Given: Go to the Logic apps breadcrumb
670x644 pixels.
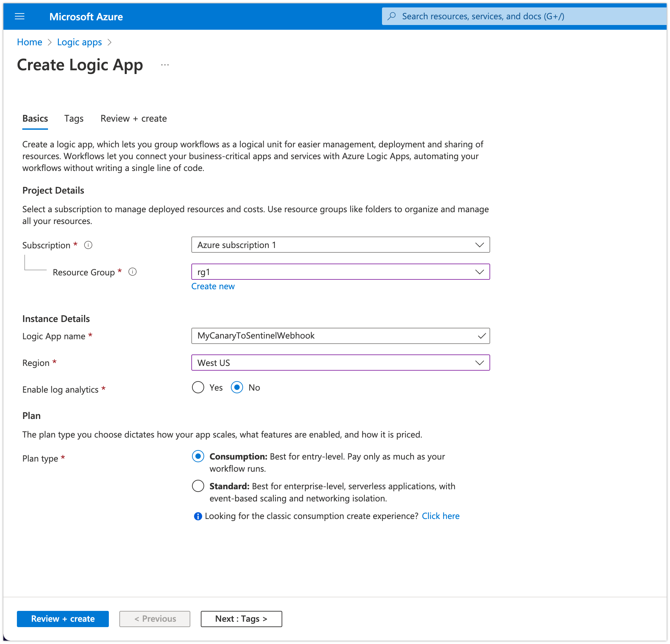Looking at the screenshot, I should point(79,42).
